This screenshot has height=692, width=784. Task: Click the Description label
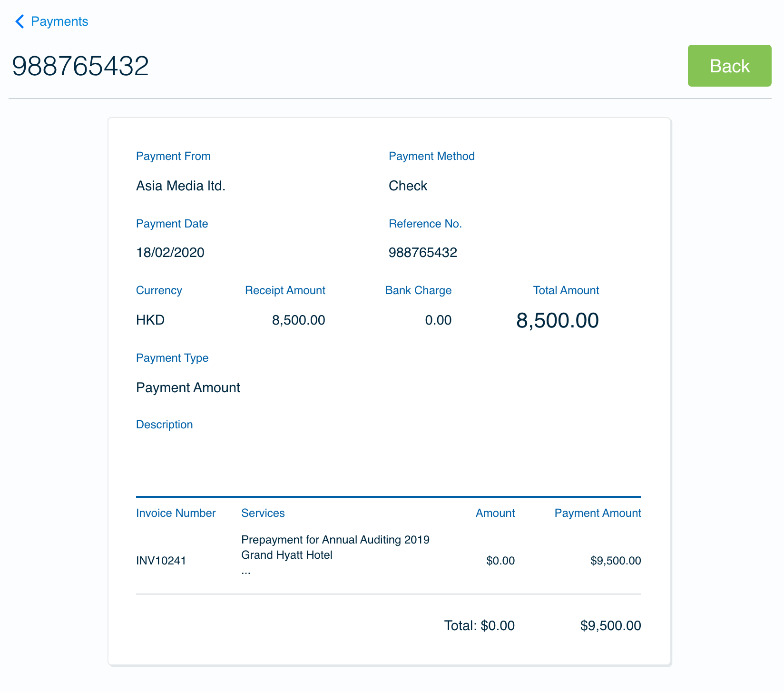(164, 425)
